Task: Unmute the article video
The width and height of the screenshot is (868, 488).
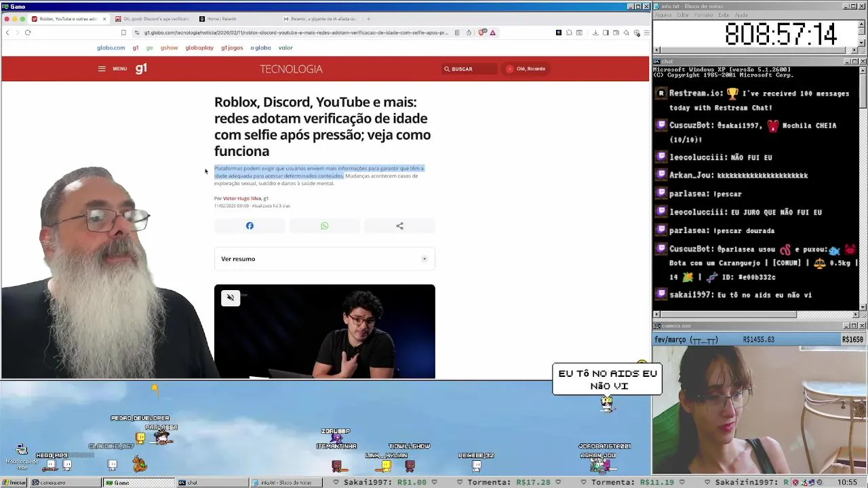Action: point(231,298)
